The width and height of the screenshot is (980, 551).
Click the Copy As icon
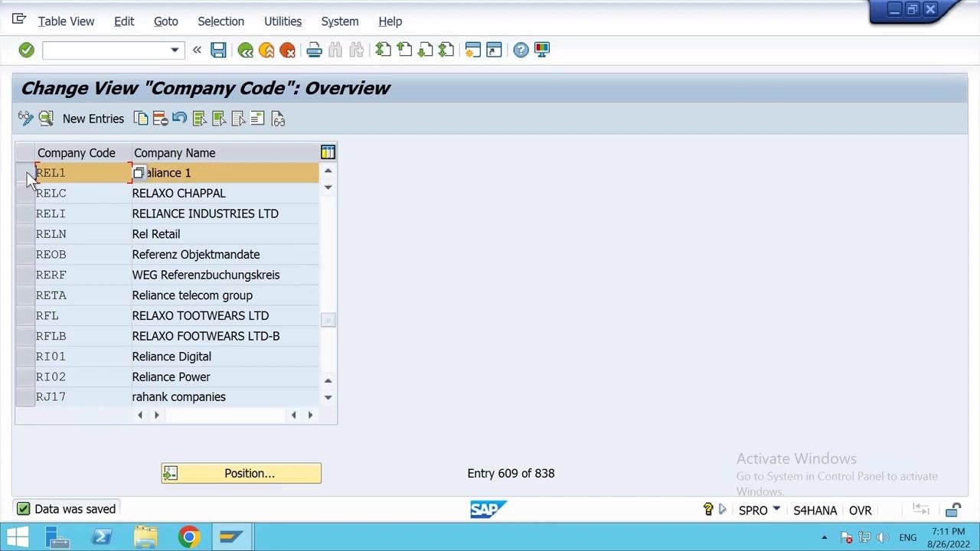tap(141, 119)
